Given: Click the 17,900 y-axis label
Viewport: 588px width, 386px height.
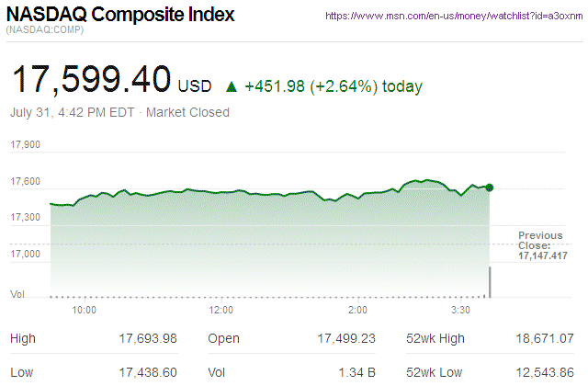Looking at the screenshot, I should (x=26, y=145).
